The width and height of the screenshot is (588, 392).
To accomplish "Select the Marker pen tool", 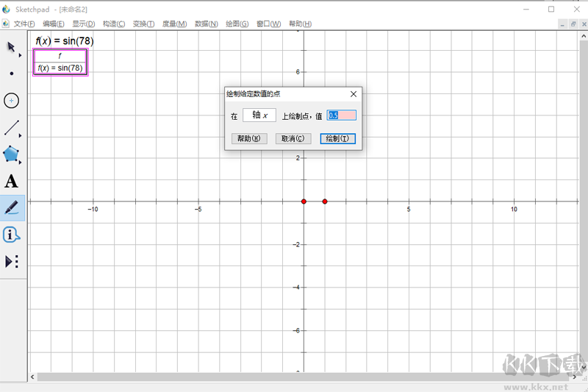I will coord(12,208).
